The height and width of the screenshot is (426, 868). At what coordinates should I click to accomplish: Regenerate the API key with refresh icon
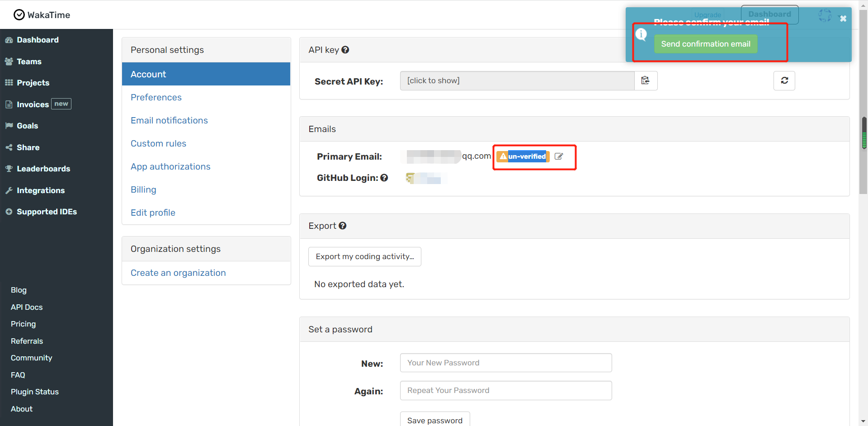coord(784,80)
